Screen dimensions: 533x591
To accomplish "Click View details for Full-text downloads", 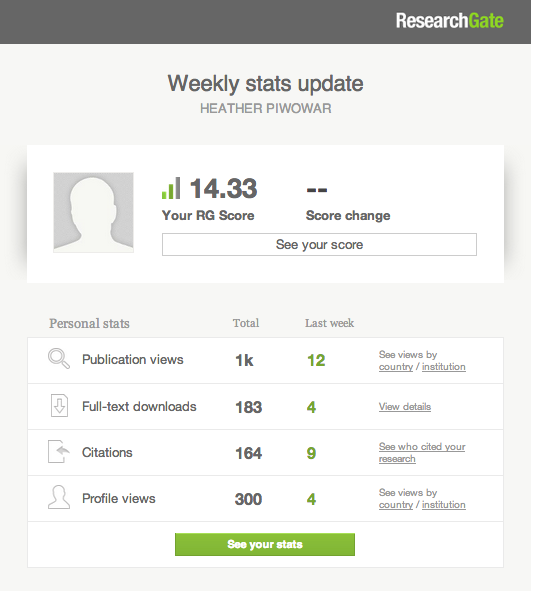I will [x=405, y=407].
